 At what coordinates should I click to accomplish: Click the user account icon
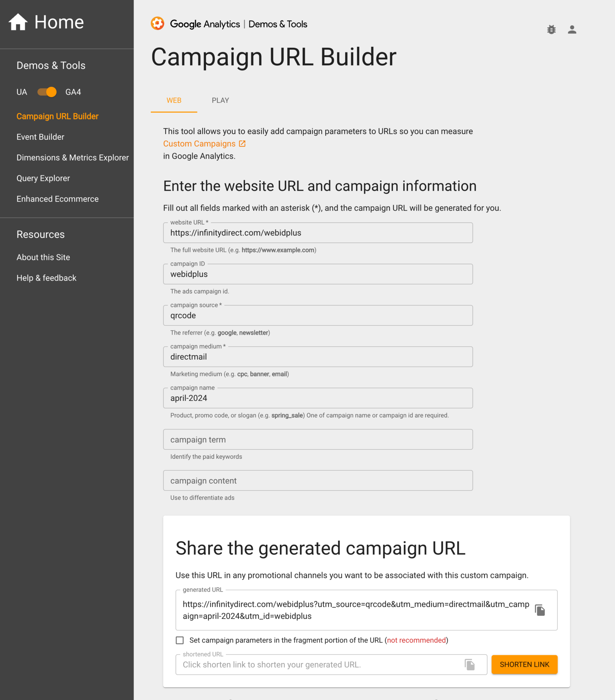pos(572,29)
